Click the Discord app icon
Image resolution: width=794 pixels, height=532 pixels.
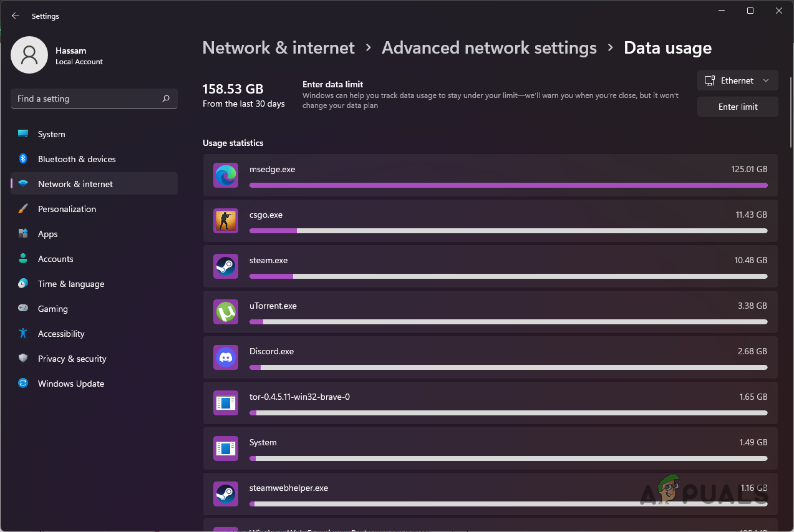[225, 357]
